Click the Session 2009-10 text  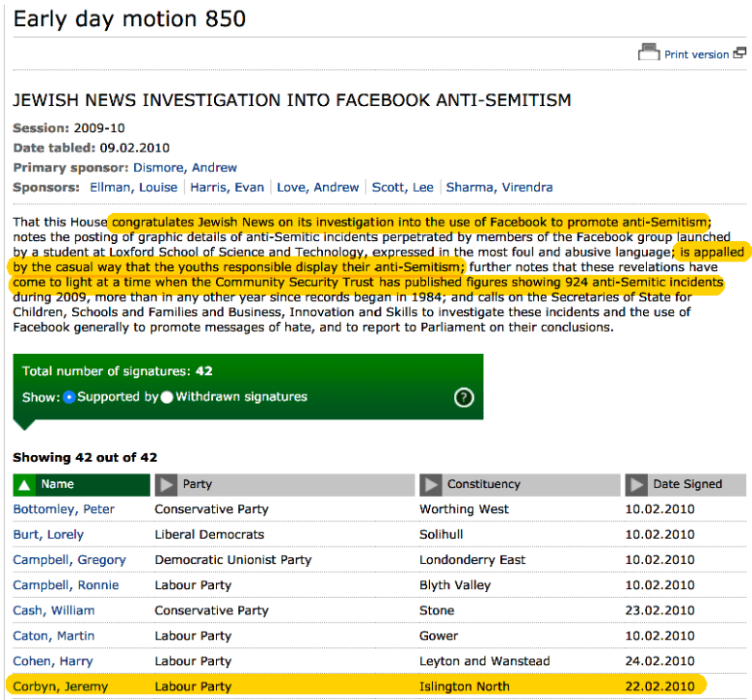click(68, 128)
